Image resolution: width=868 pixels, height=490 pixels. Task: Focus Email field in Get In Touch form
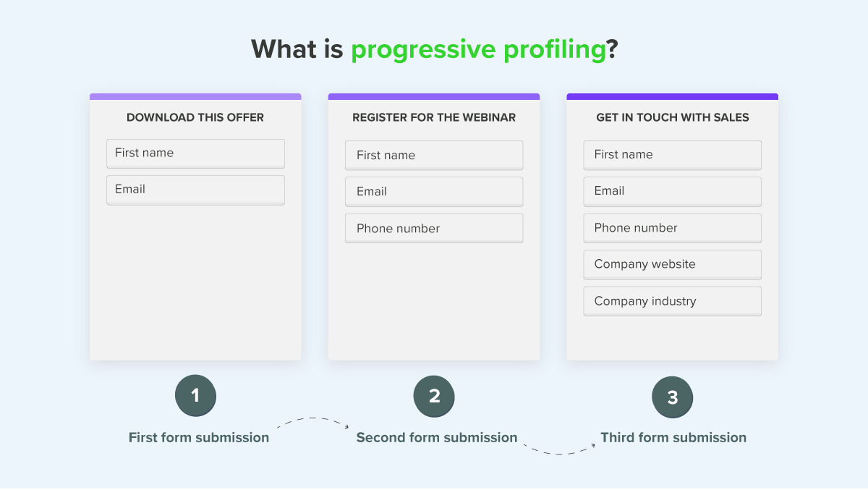coord(672,191)
